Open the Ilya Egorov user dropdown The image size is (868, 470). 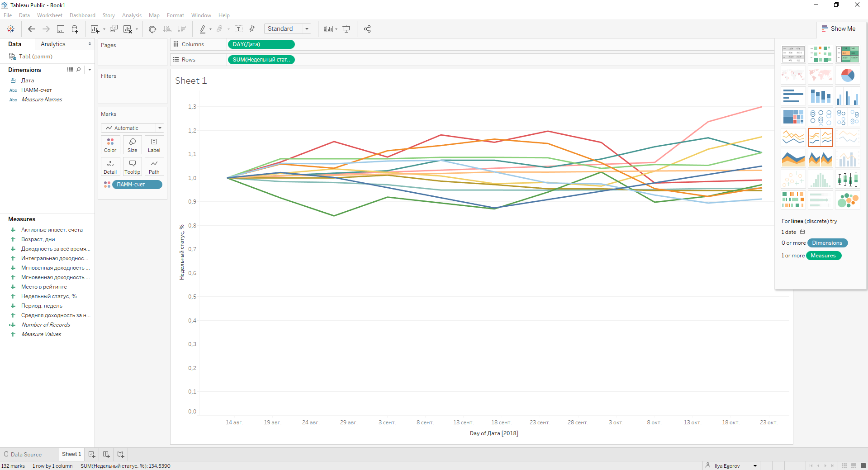[x=755, y=466]
